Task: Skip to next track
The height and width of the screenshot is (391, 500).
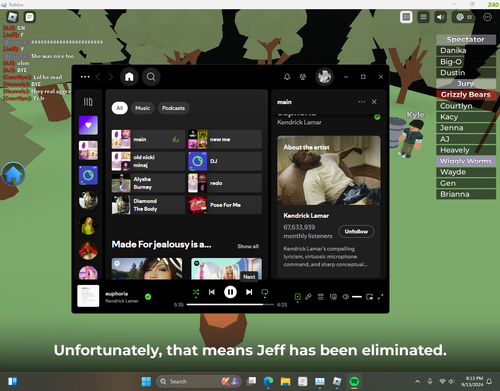Action: coord(249,292)
